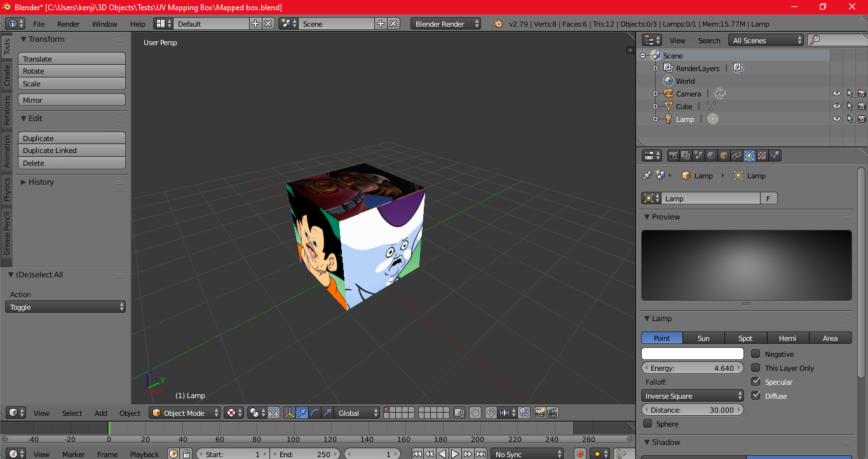Viewport: 868px width, 459px height.
Task: Click the lock camera to layers icon
Action: click(460, 413)
